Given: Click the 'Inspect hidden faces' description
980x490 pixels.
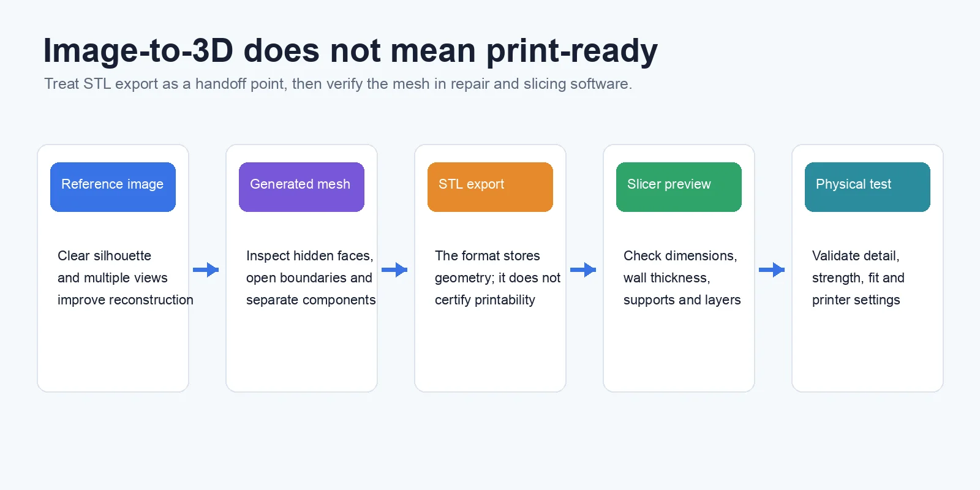Looking at the screenshot, I should click(311, 277).
